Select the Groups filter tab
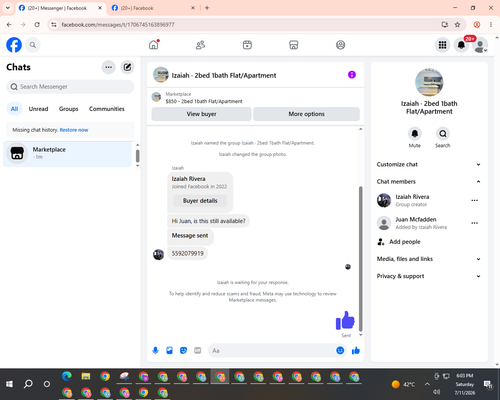Viewport: 500px width, 400px height. 68,109
